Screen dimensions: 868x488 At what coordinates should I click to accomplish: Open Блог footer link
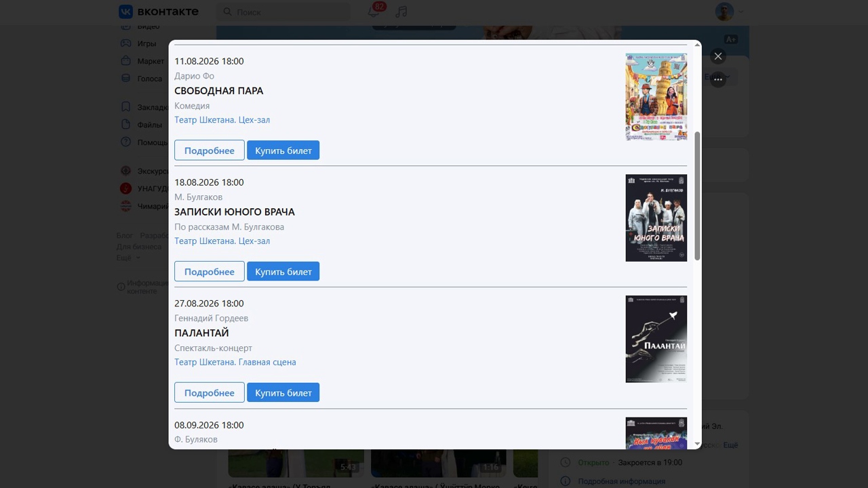pos(125,236)
